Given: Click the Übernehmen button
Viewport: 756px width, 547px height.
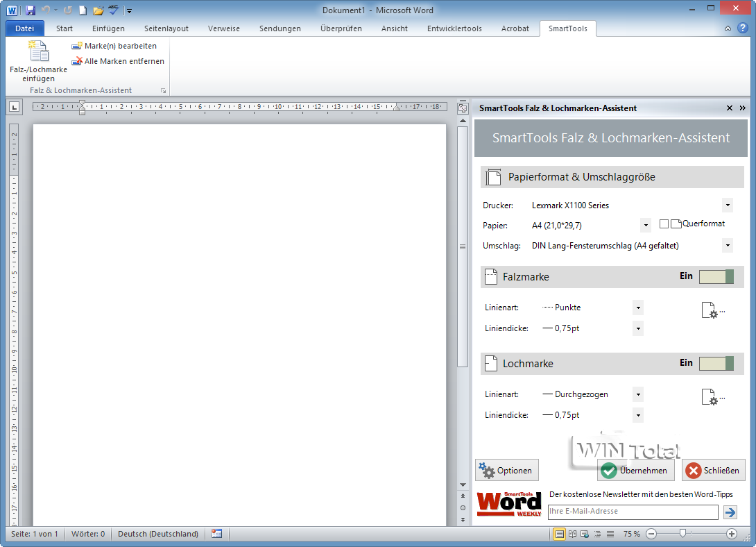Looking at the screenshot, I should click(635, 471).
